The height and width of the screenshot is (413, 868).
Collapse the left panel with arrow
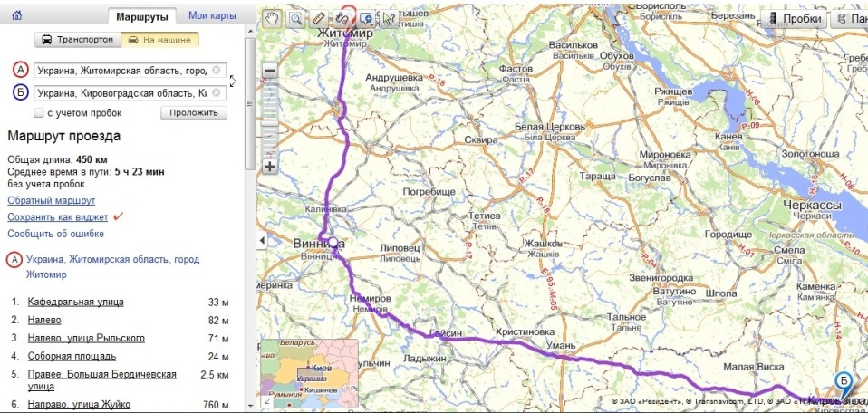[263, 240]
